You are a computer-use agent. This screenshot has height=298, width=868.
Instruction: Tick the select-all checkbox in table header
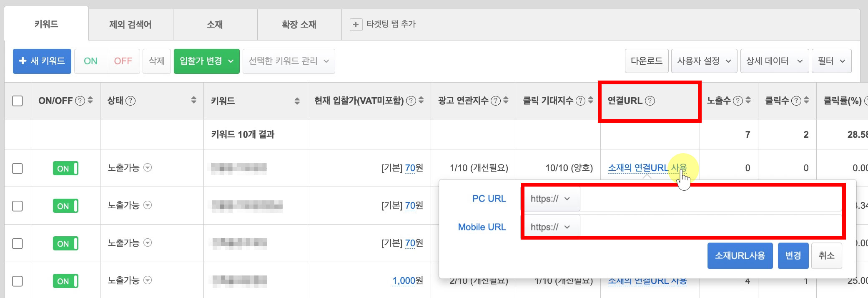(18, 101)
